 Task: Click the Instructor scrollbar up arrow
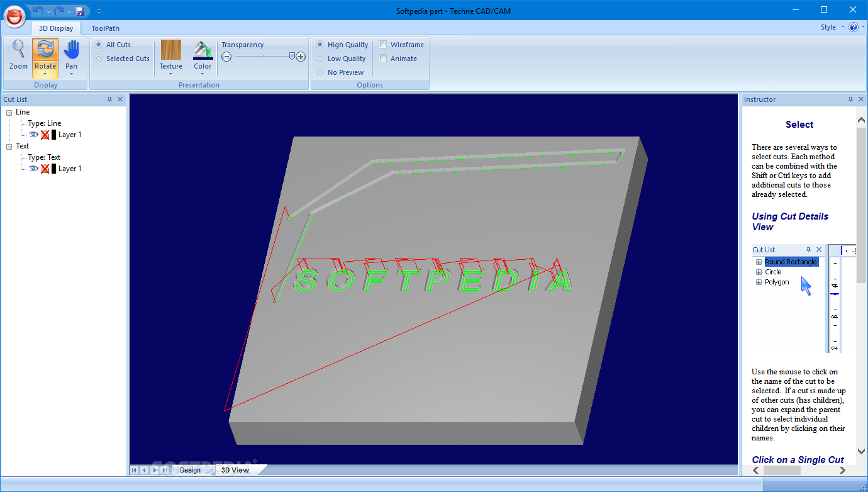pos(862,120)
